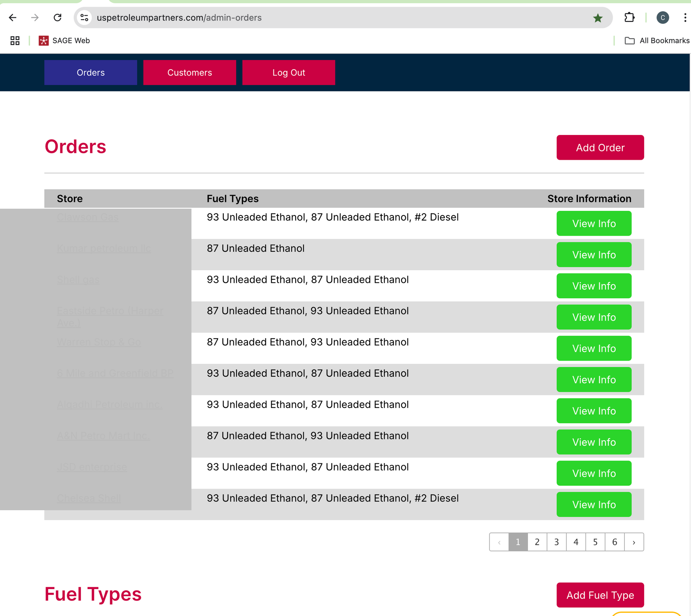Reload the current page
This screenshot has width=691, height=616.
58,18
